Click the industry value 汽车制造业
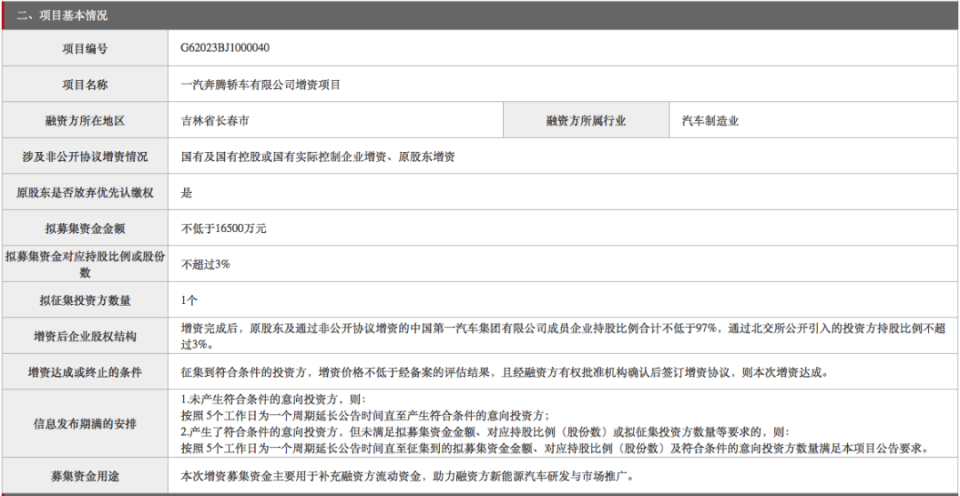The width and height of the screenshot is (960, 496). pos(710,121)
